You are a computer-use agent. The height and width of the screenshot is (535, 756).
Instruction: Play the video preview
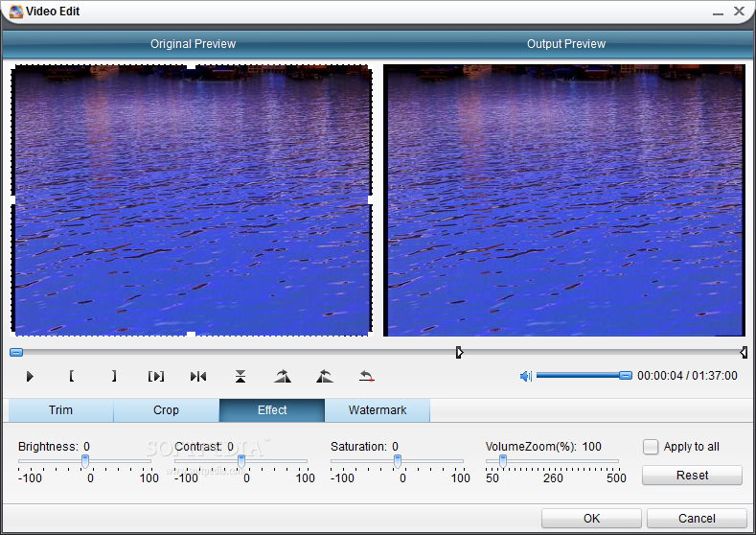click(x=30, y=376)
